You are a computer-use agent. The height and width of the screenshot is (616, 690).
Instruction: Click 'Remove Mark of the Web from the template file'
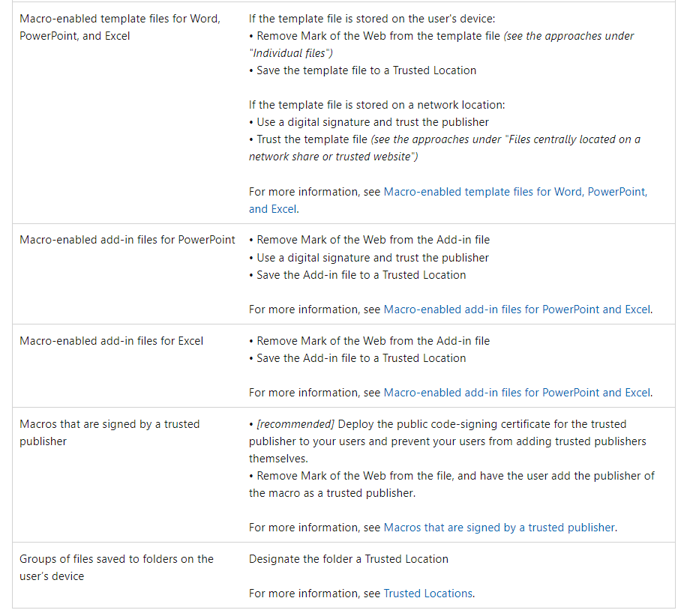[x=379, y=36]
